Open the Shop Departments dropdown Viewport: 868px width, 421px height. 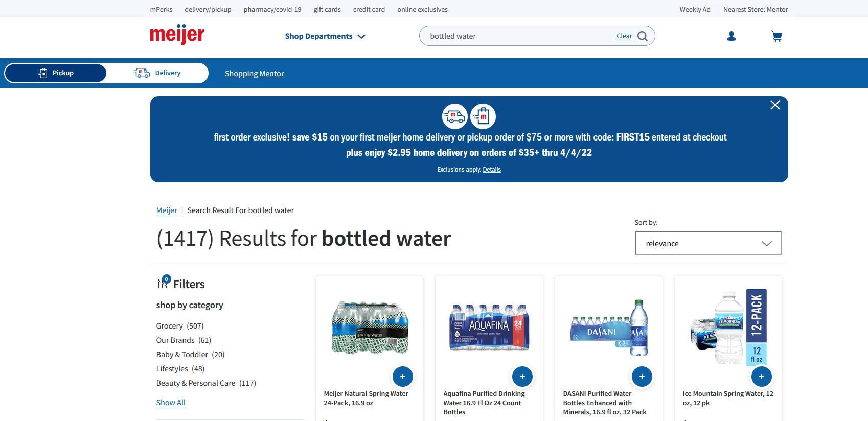(x=325, y=36)
